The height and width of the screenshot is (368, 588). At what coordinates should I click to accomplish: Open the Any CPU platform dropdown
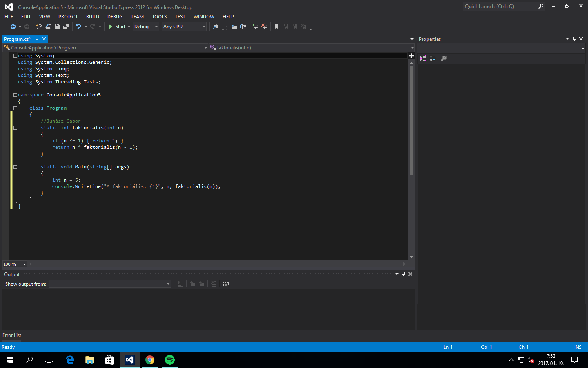pos(184,27)
